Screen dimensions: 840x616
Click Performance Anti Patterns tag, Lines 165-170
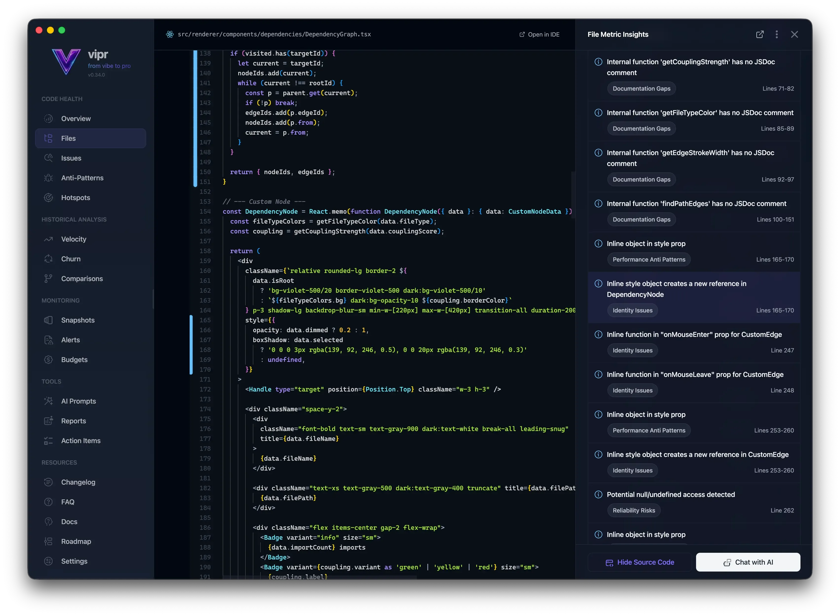coord(648,260)
